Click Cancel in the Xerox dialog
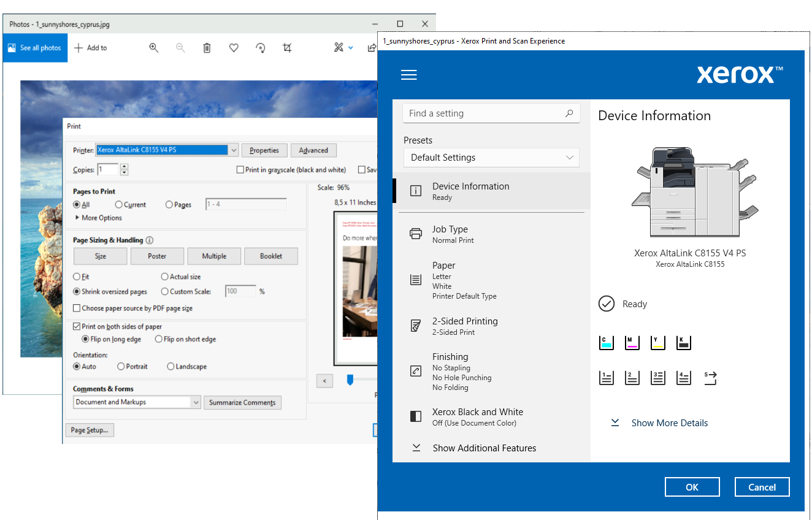812x520 pixels. 762,487
